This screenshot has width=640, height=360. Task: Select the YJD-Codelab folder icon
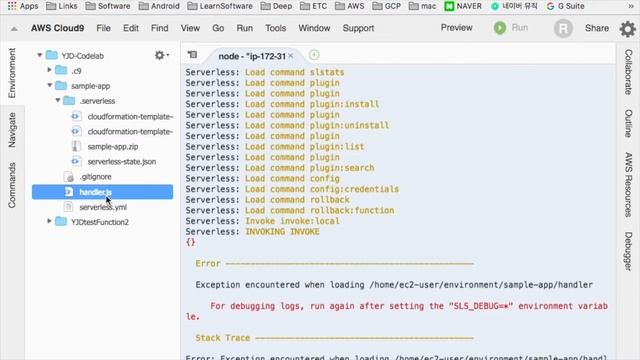click(52, 55)
